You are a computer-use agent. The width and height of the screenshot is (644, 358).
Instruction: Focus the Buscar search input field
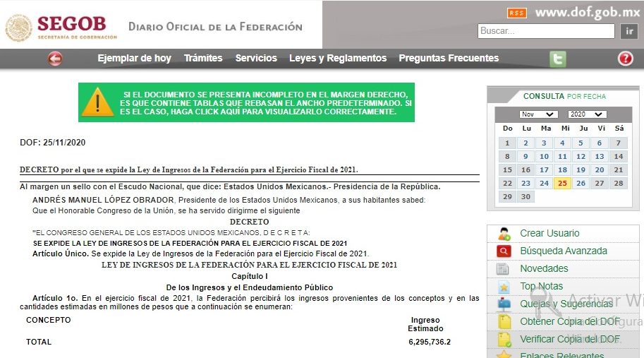click(x=546, y=31)
